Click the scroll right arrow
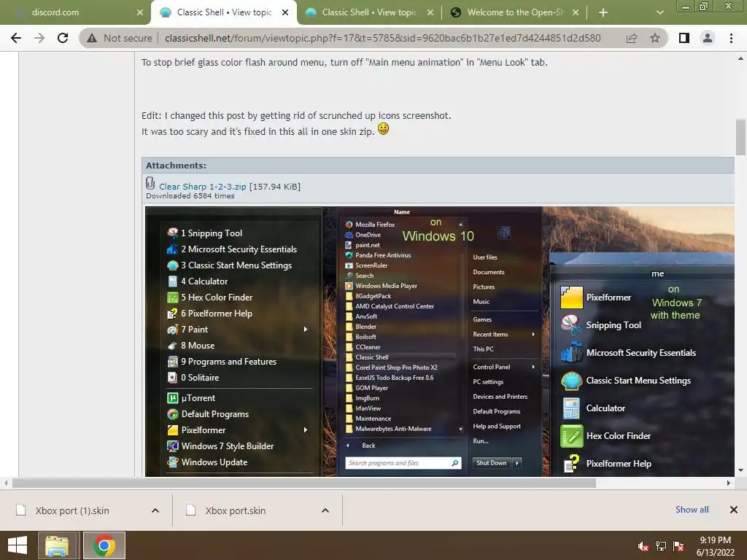 [x=729, y=483]
